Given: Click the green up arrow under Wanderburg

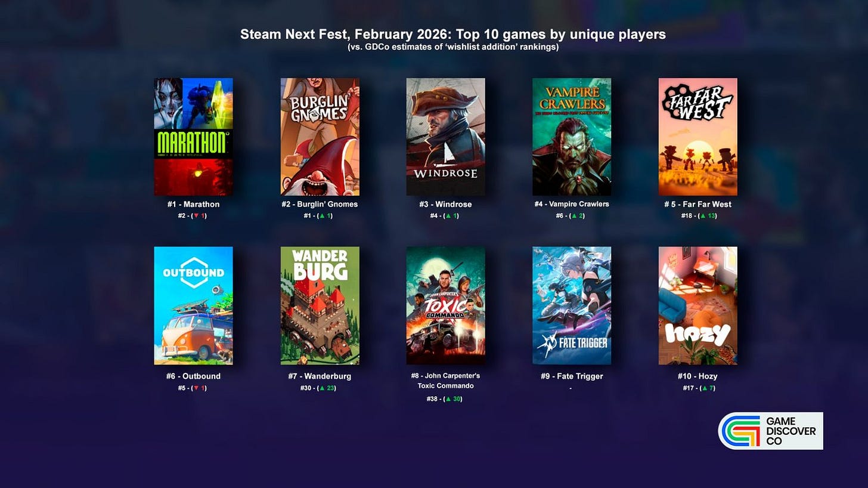Looking at the screenshot, I should (322, 388).
